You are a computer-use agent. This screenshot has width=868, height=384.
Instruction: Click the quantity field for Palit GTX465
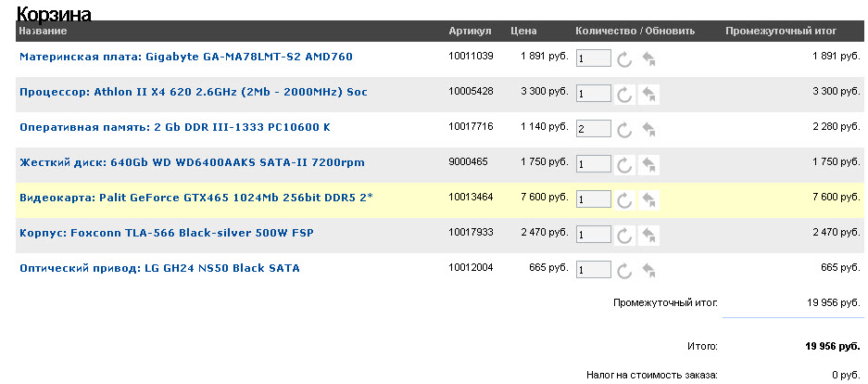594,199
